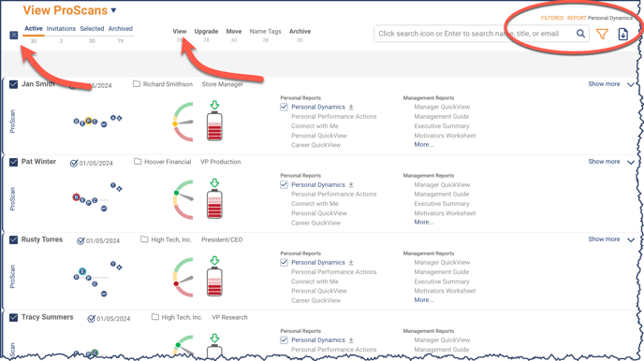Image resolution: width=644 pixels, height=361 pixels.
Task: Click Show more link for Jan Smith
Action: [x=604, y=83]
